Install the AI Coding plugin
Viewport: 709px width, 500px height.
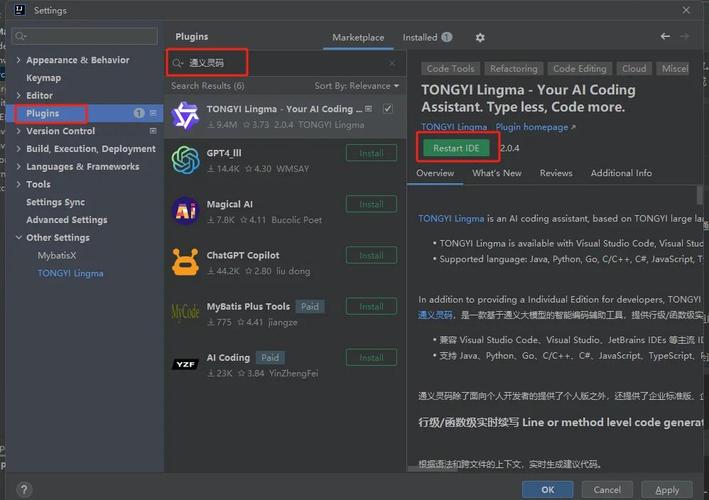point(371,358)
